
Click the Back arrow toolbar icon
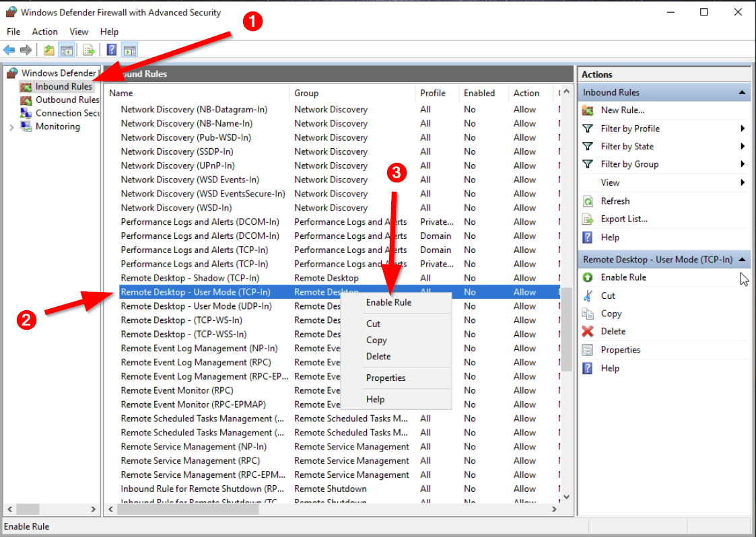(x=9, y=50)
